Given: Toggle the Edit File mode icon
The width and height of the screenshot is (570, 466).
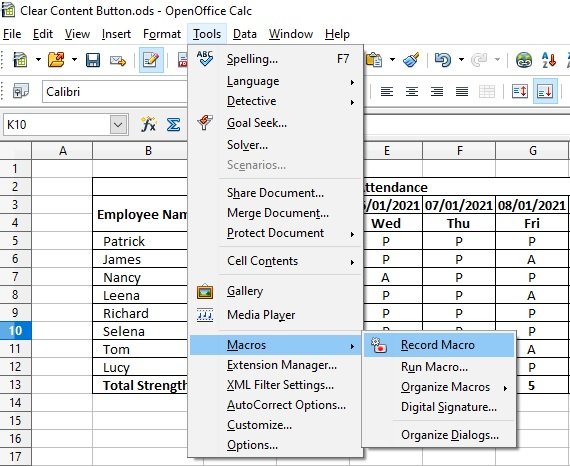Looking at the screenshot, I should 151,60.
